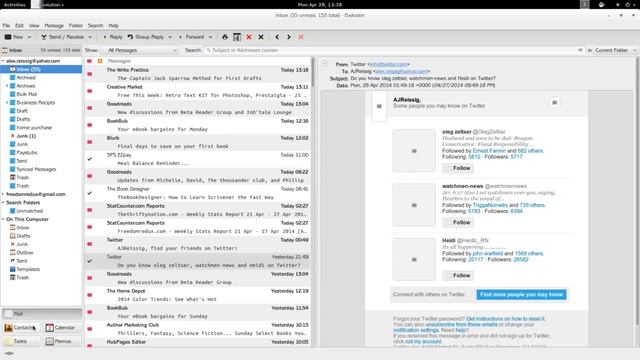Screen dimensions: 640x360
Task: Toggle read mark on SPS EZpay message
Action: click(x=89, y=159)
